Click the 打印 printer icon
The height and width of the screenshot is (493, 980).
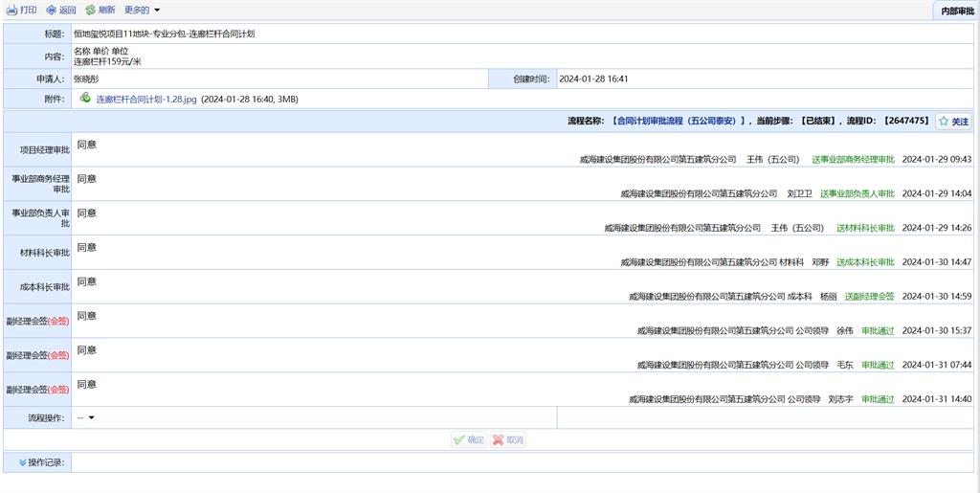click(12, 10)
